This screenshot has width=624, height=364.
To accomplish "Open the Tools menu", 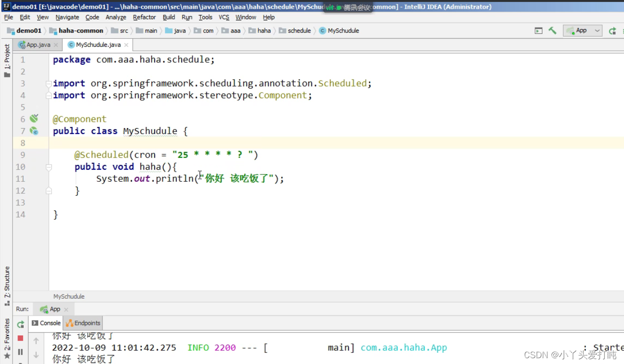I will click(x=205, y=17).
